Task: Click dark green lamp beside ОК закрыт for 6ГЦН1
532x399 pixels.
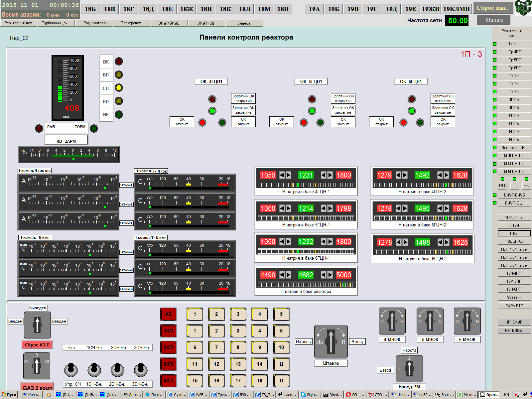Action: tap(420, 122)
